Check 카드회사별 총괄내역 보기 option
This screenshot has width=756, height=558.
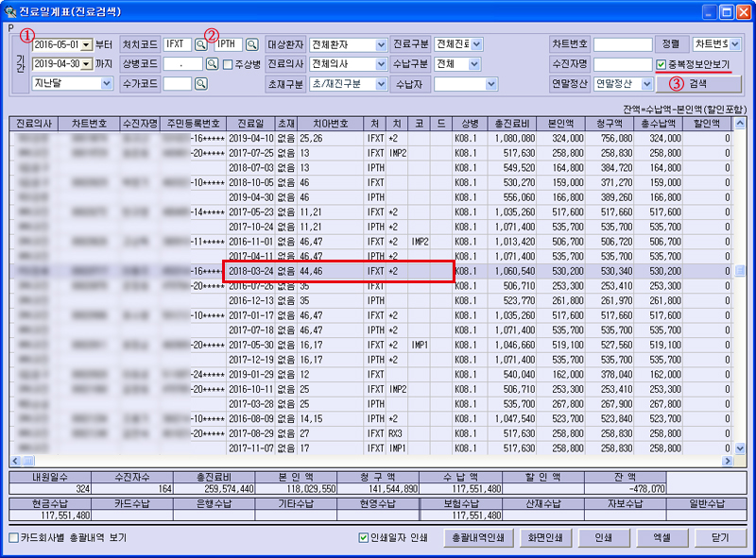pos(13,538)
